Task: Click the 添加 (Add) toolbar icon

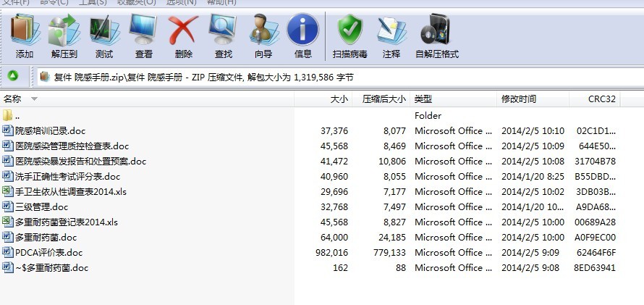Action: pos(25,36)
